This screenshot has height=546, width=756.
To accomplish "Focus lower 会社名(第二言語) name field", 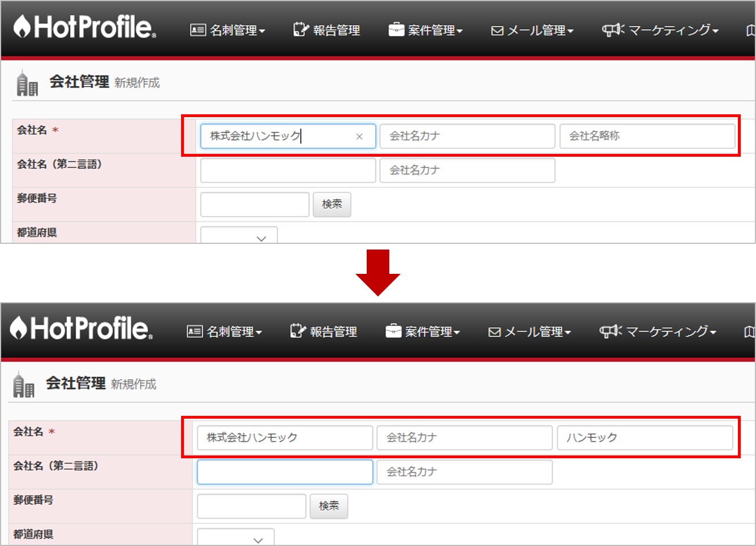I will 285,472.
